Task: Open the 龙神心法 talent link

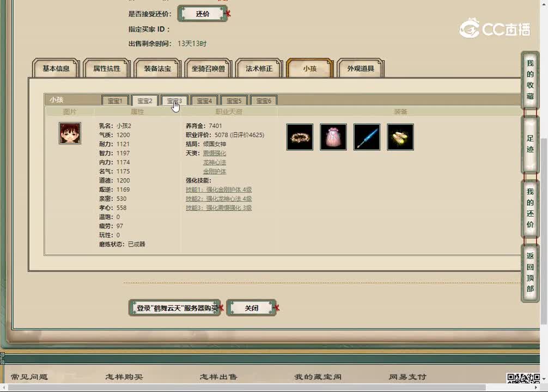Action: pyautogui.click(x=214, y=162)
